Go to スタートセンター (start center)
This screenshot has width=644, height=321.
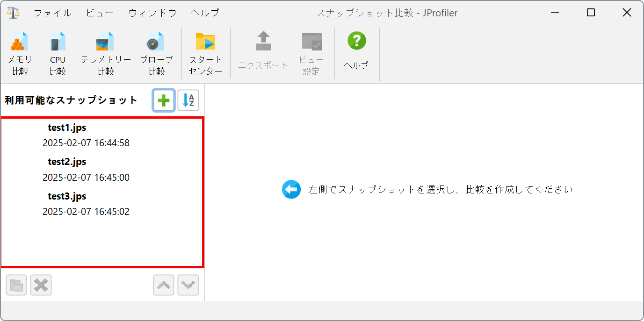click(x=206, y=54)
